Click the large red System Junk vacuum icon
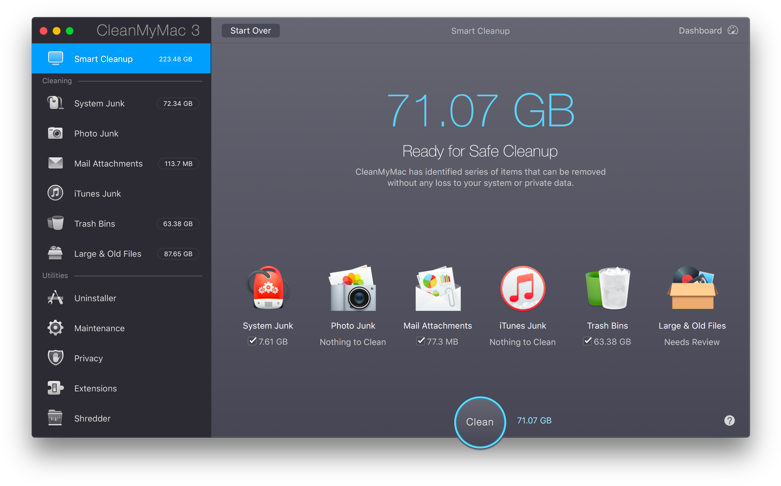781x486 pixels. pyautogui.click(x=268, y=288)
